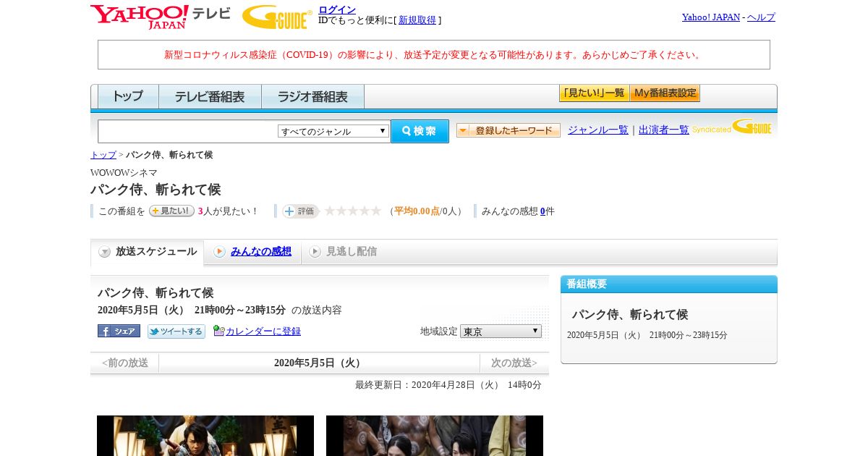Click the G-GUIDE logo in header

click(x=277, y=17)
